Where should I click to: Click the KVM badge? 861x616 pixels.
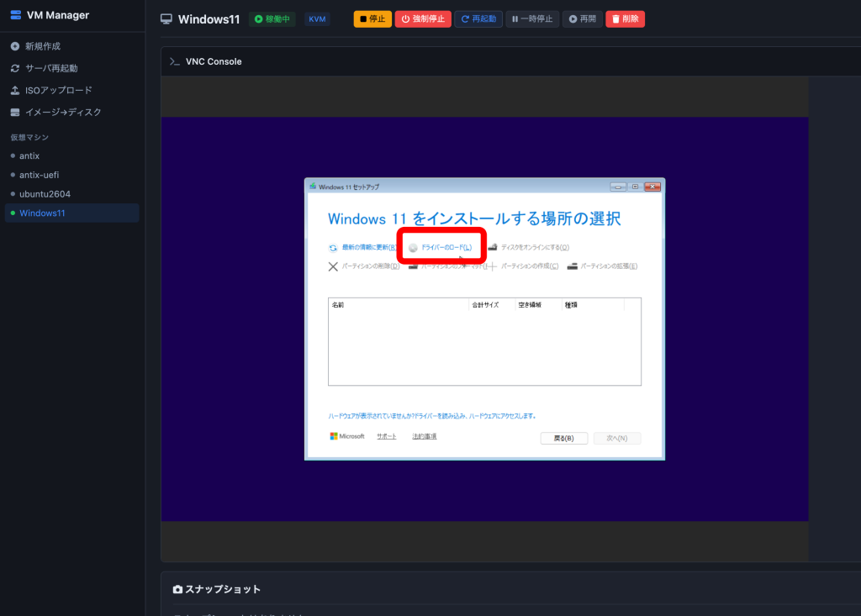coord(317,19)
